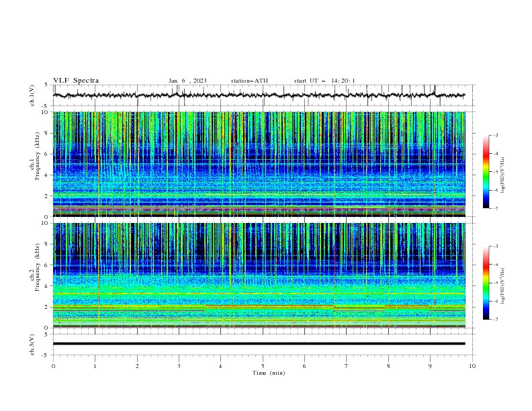This screenshot has width=532, height=411.
Task: Click the "4" kHz tick of ch.2 spectrogram
Action: pos(47,286)
